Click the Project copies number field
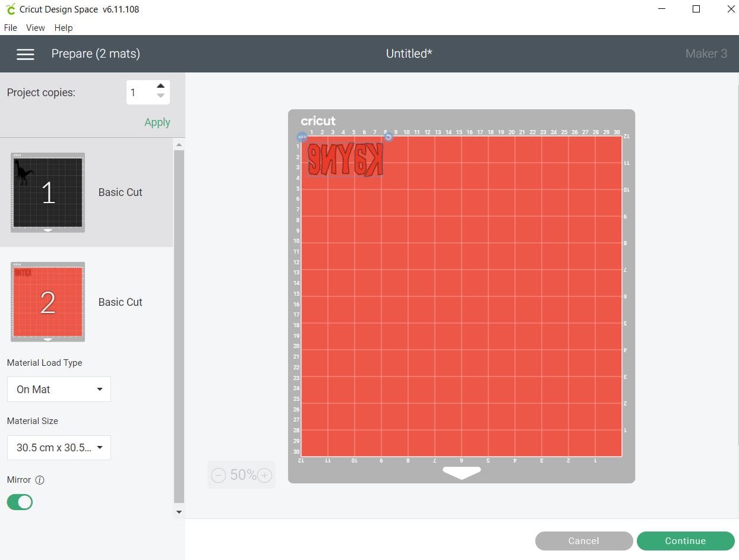Image resolution: width=739 pixels, height=560 pixels. [x=141, y=93]
